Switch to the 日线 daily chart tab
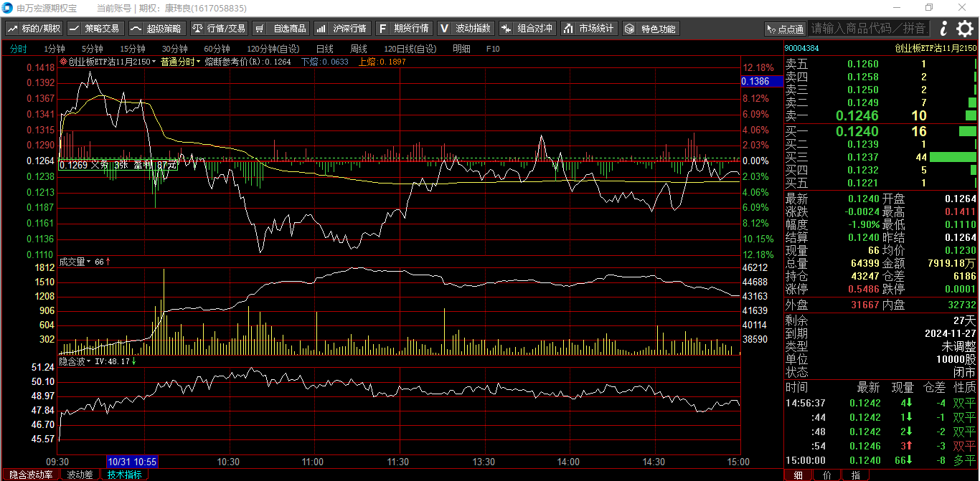The height and width of the screenshot is (481, 980). tap(324, 49)
